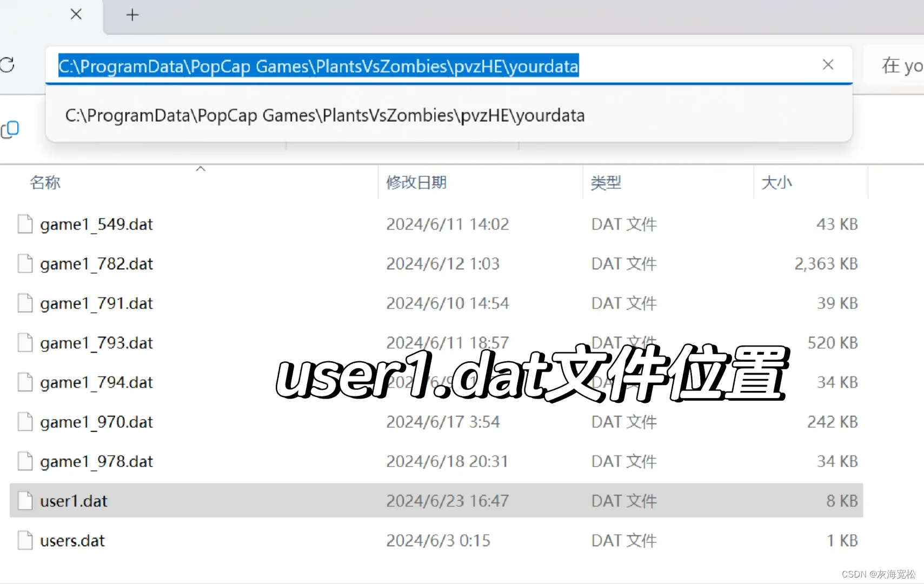Click the 2,363 KB size value
The width and height of the screenshot is (924, 584).
[x=826, y=264]
